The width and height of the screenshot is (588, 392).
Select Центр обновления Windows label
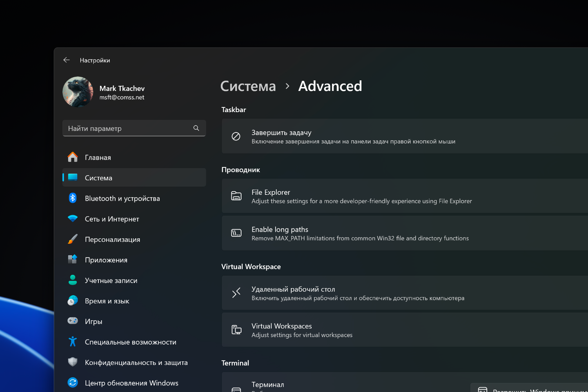(132, 383)
